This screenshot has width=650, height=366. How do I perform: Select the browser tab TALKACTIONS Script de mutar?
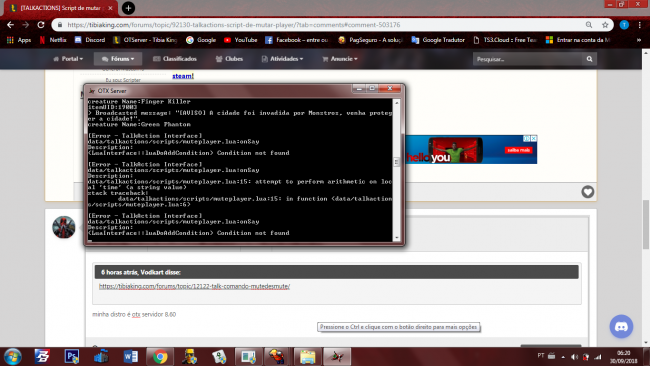click(61, 8)
